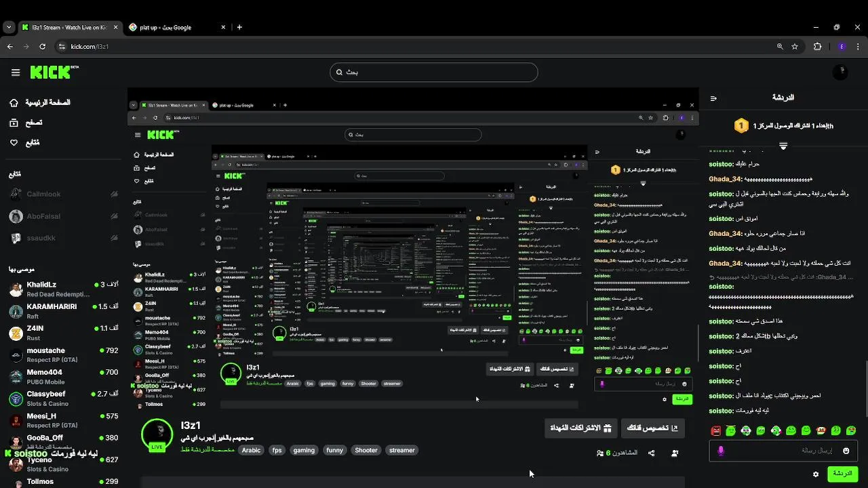The image size is (868, 488).
Task: Open offline followed channel ssaudkk
Action: coord(64,239)
